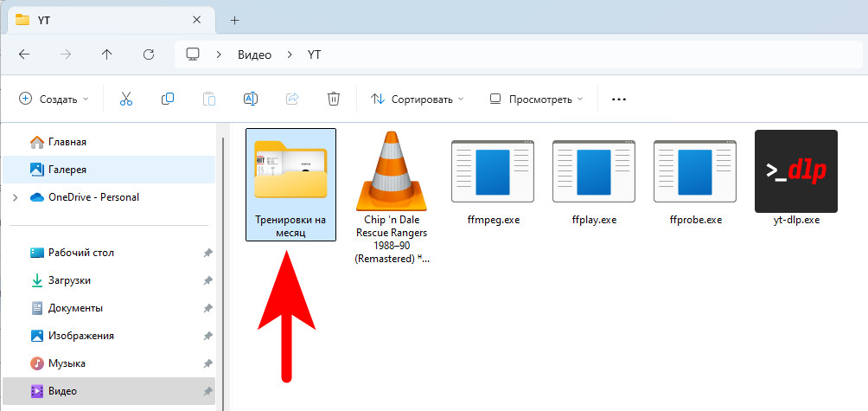Open the Создать dropdown menu
868x411 pixels.
click(x=54, y=100)
